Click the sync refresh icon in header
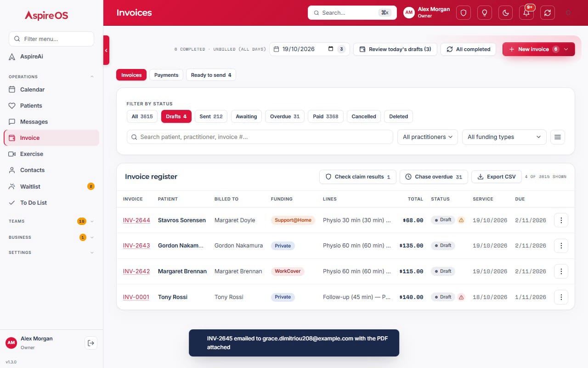 pyautogui.click(x=548, y=13)
